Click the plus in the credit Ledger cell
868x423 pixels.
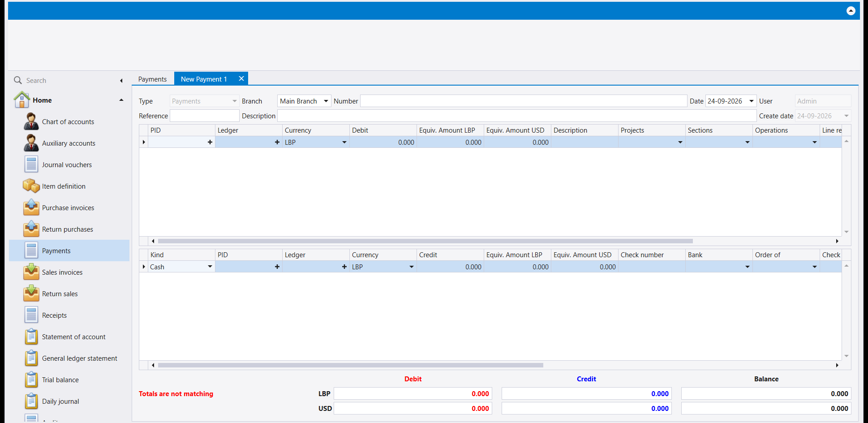344,267
